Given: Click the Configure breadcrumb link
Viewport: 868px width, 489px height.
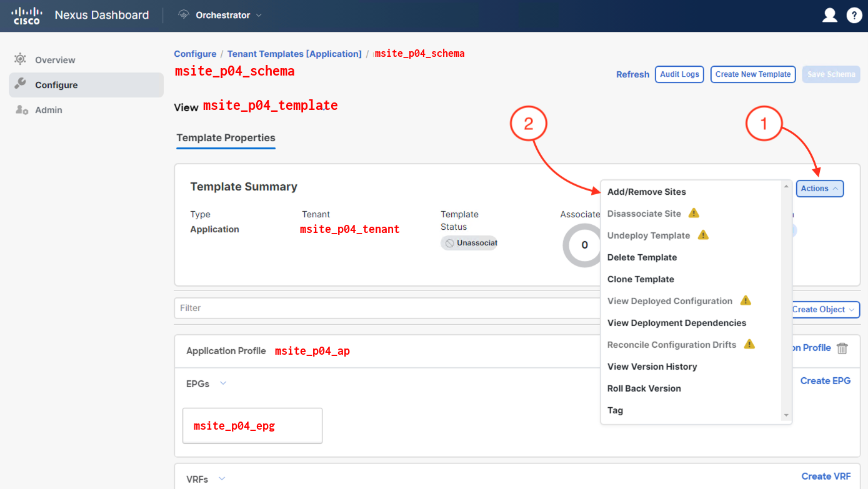Looking at the screenshot, I should (x=195, y=54).
